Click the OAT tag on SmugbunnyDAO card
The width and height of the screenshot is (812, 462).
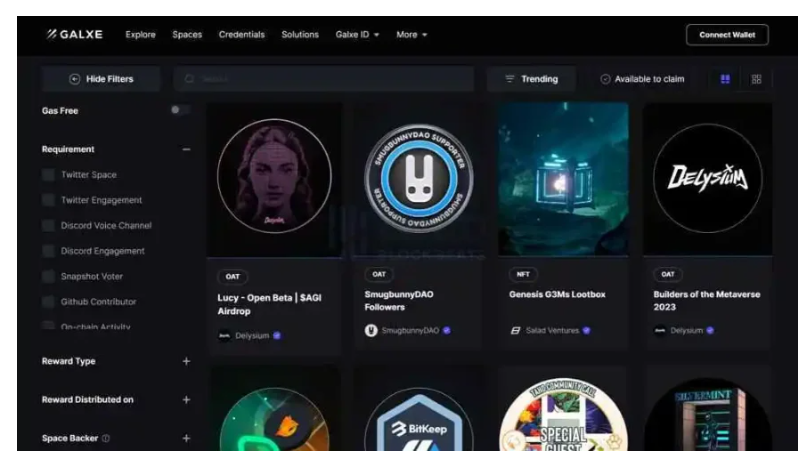(x=379, y=274)
